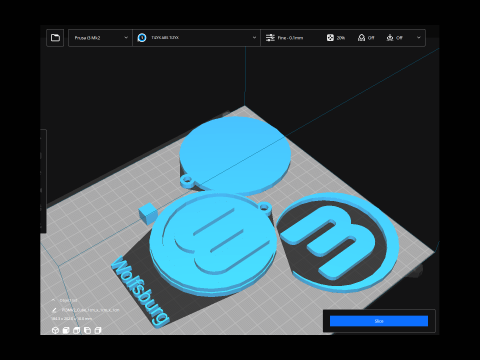The image size is (480, 360).
Task: Click the Object list label
Action: [x=68, y=300]
